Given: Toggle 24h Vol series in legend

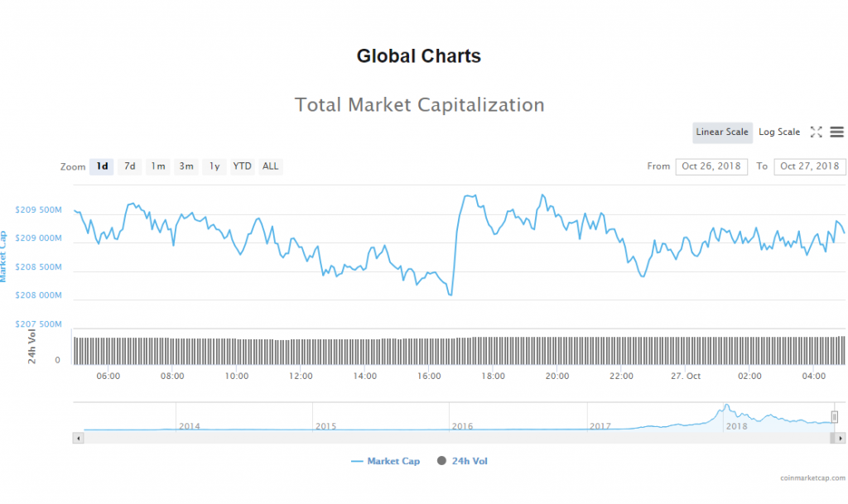Looking at the screenshot, I should [462, 461].
